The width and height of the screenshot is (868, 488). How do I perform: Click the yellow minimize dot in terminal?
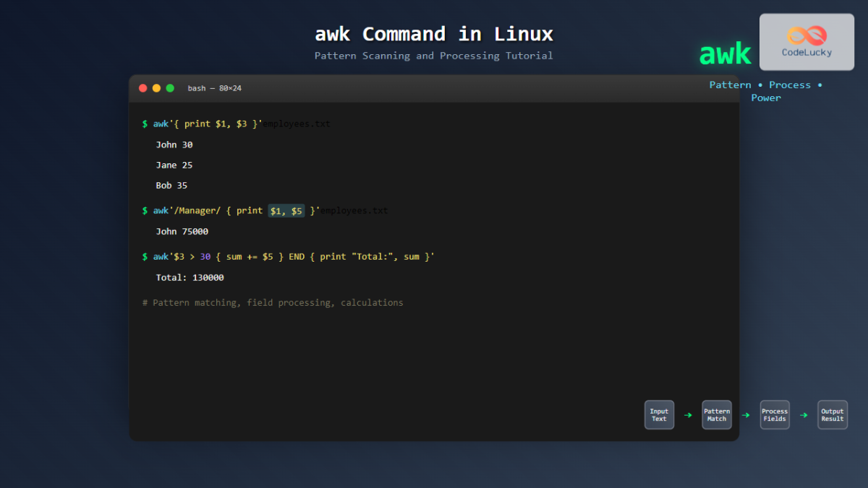[156, 88]
